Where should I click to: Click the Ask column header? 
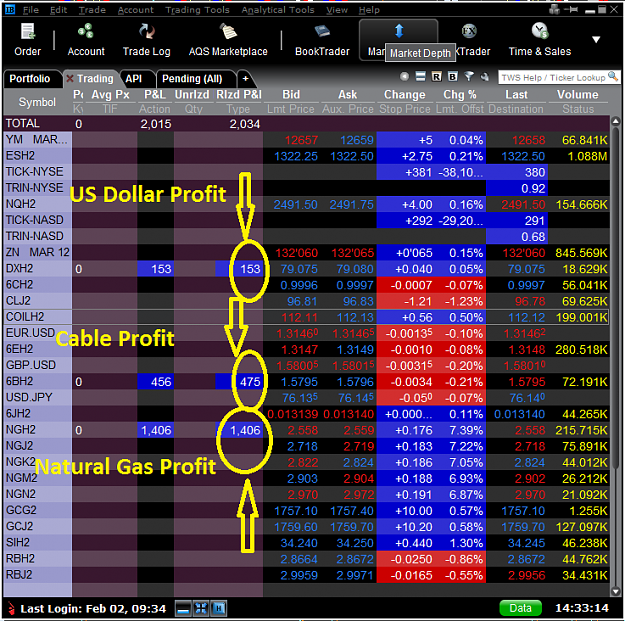coord(348,95)
